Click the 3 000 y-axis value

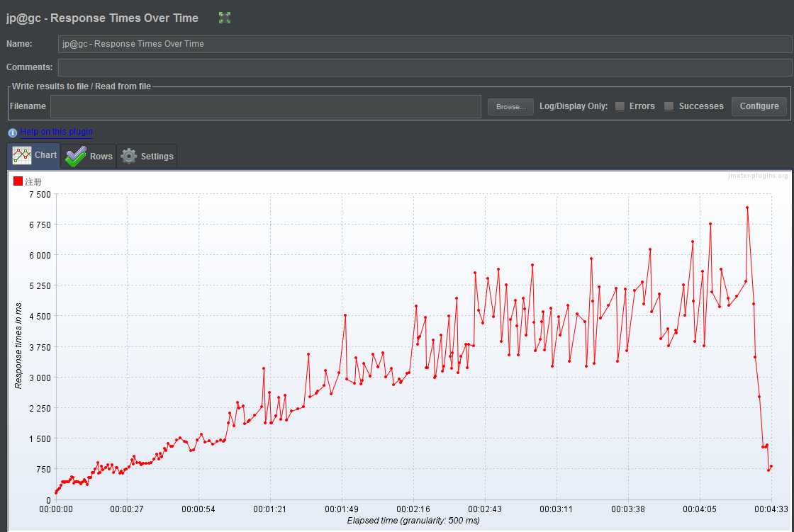(40, 378)
